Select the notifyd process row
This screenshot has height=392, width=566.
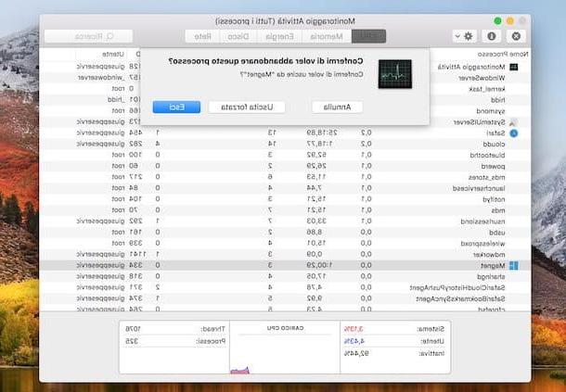(x=285, y=199)
